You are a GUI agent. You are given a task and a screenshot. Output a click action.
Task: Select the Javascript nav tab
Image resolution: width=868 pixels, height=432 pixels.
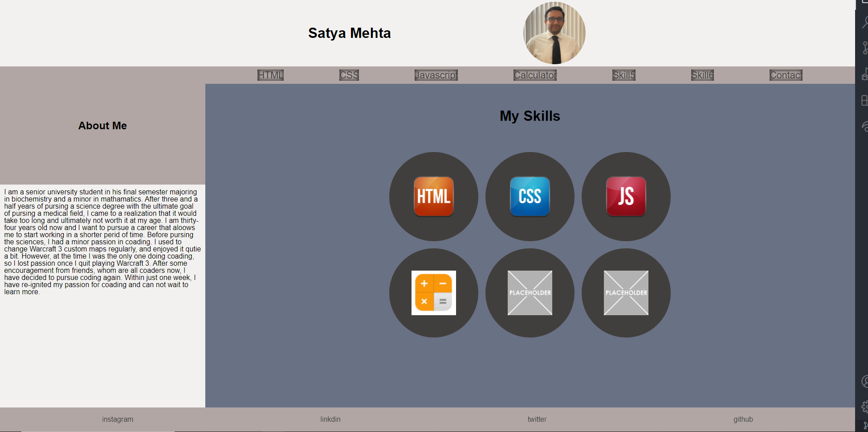tap(436, 75)
